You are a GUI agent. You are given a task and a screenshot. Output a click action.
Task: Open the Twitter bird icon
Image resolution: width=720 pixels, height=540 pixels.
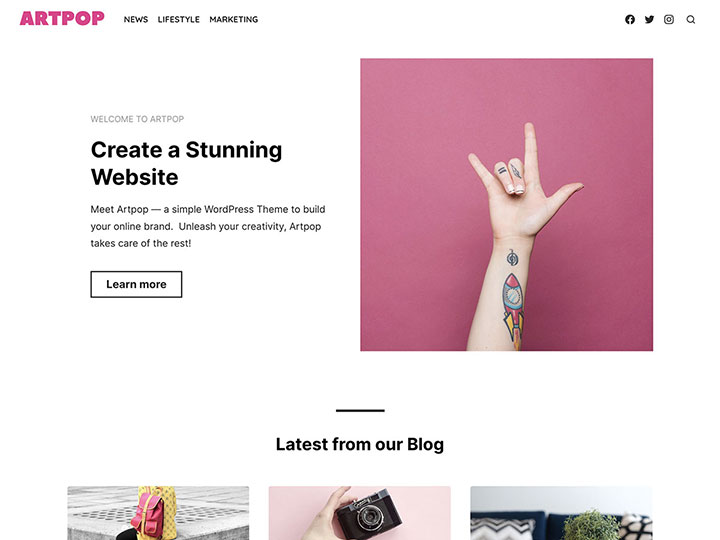649,19
